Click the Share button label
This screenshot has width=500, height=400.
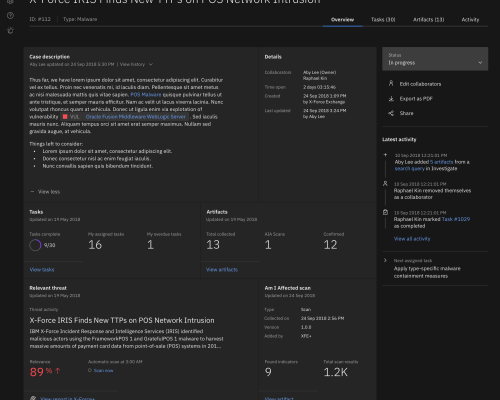pos(406,113)
